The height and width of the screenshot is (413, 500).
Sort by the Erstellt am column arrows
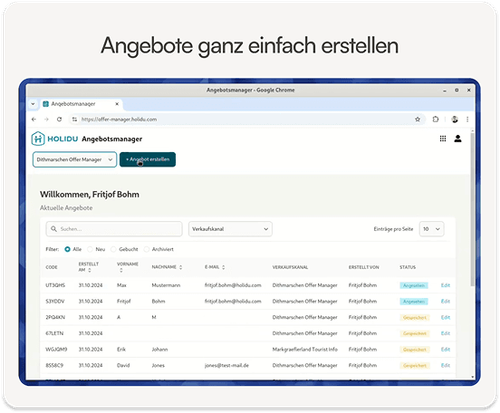[x=90, y=270]
